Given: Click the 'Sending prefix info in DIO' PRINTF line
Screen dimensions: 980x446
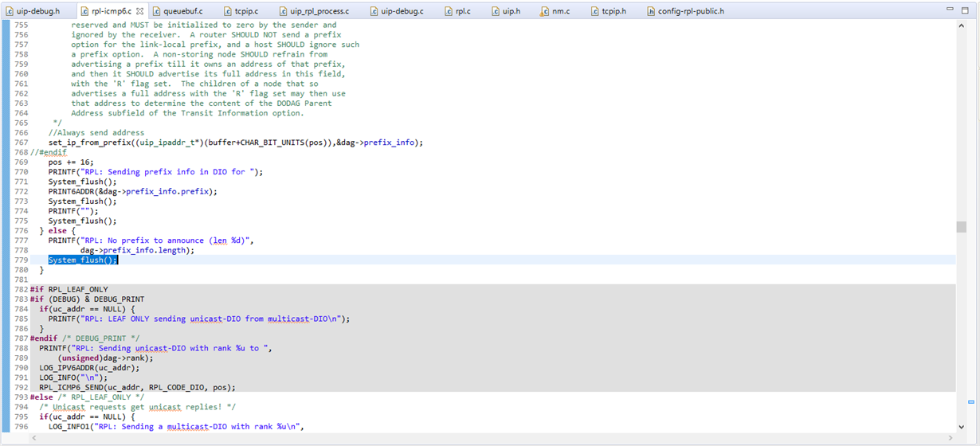Looking at the screenshot, I should point(155,172).
